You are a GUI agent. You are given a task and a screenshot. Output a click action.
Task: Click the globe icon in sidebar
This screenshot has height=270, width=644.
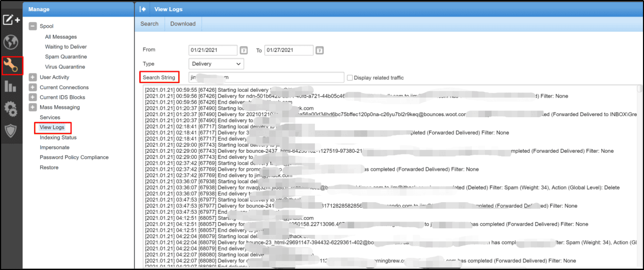(x=11, y=42)
